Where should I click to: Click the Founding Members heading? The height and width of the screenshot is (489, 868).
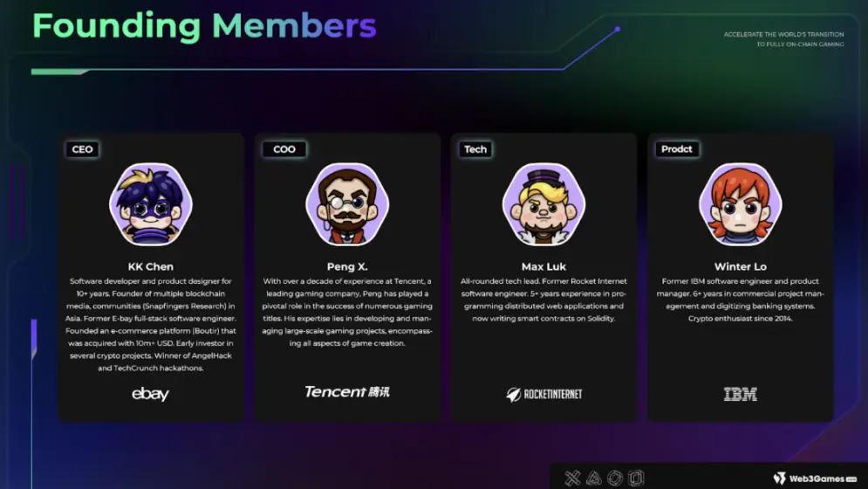coord(204,26)
